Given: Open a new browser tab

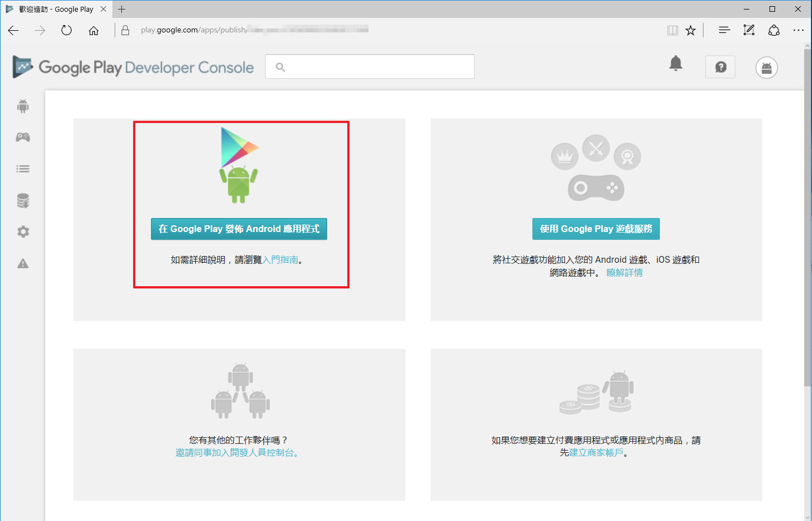Looking at the screenshot, I should point(121,9).
